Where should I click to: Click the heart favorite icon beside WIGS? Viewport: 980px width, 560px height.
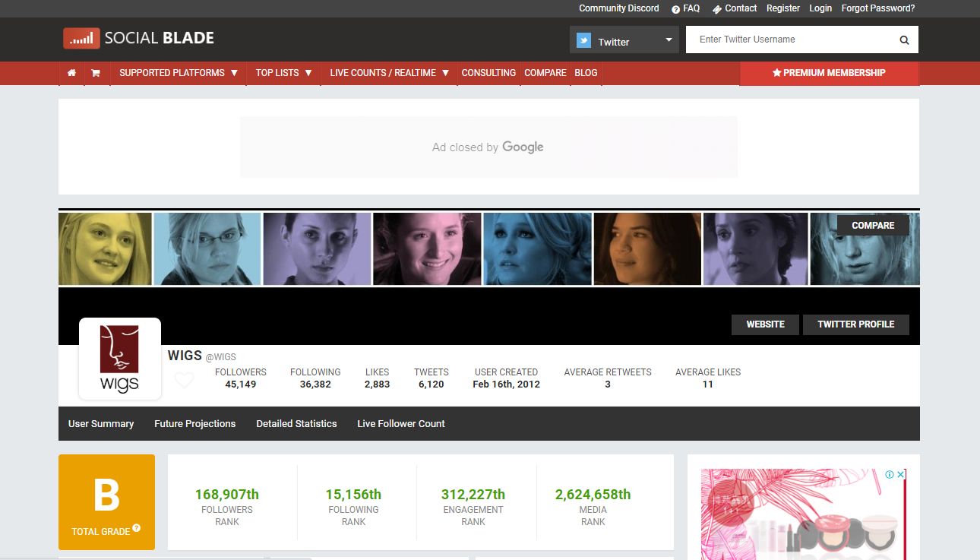tap(184, 379)
